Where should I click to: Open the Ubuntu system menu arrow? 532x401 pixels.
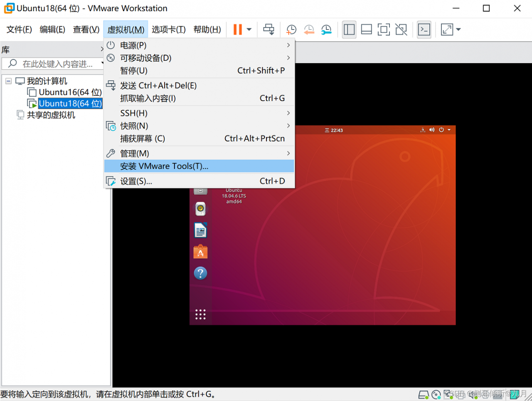tap(449, 130)
